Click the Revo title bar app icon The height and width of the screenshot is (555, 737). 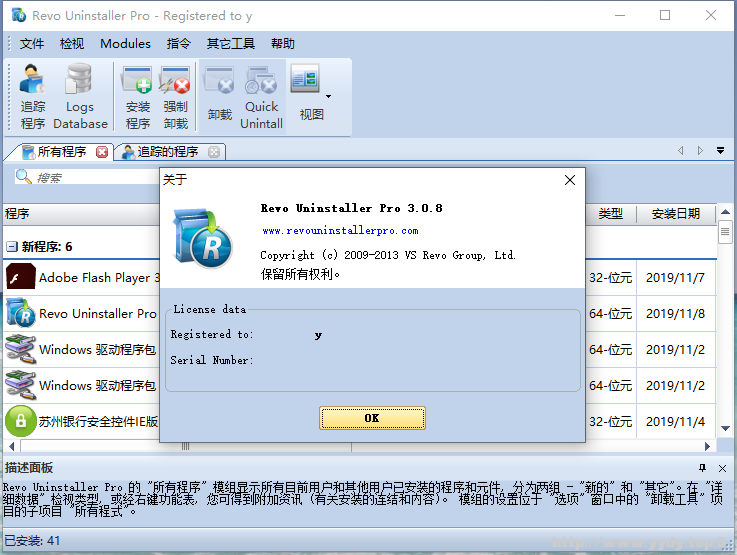pyautogui.click(x=19, y=15)
